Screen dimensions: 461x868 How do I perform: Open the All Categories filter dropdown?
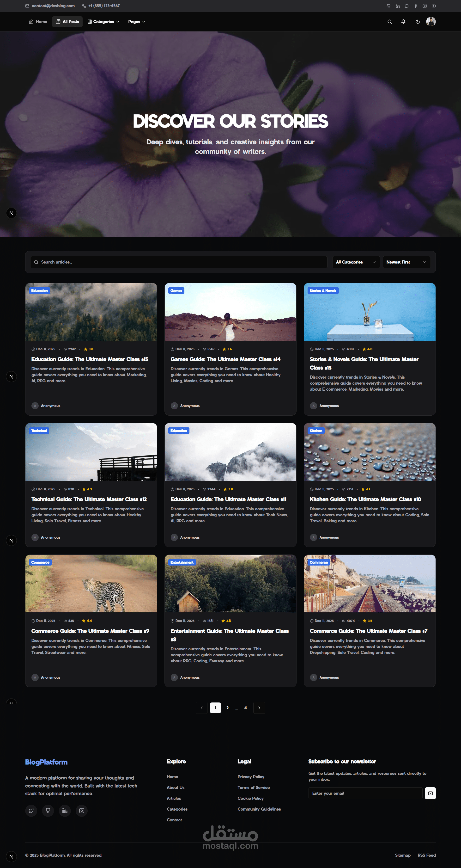(356, 262)
